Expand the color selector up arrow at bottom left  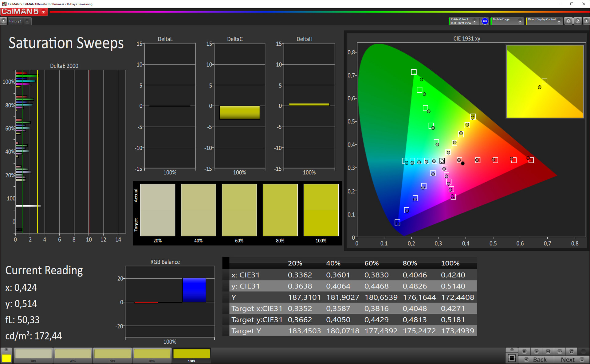(x=6, y=350)
